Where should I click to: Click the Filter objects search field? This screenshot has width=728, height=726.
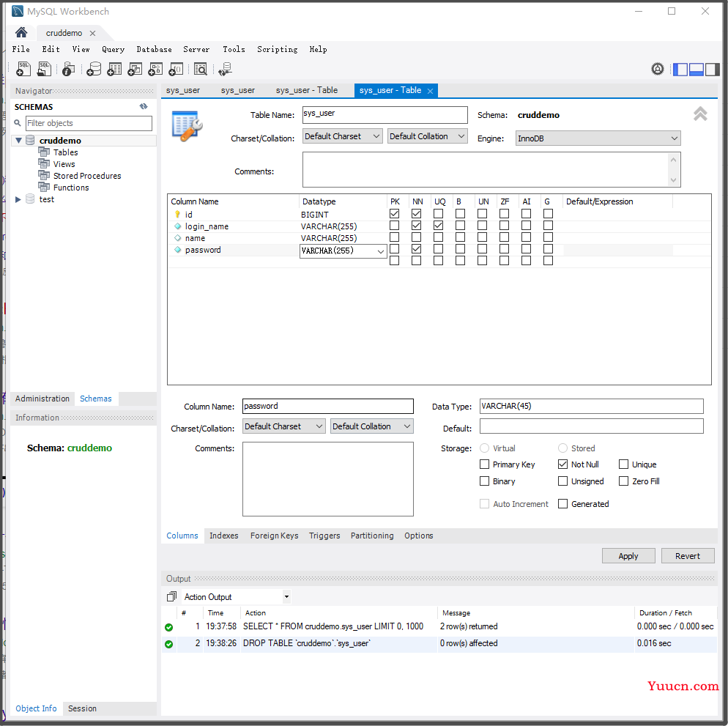pos(89,123)
